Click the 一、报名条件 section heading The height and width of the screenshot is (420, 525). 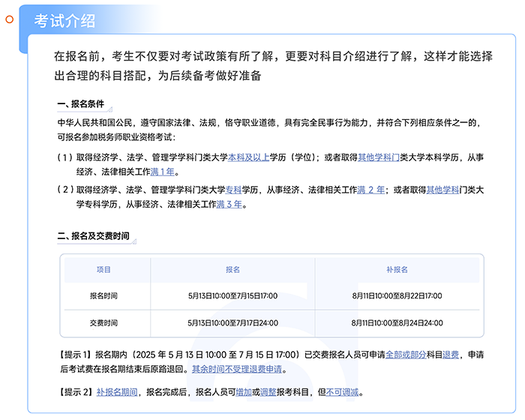pos(81,104)
